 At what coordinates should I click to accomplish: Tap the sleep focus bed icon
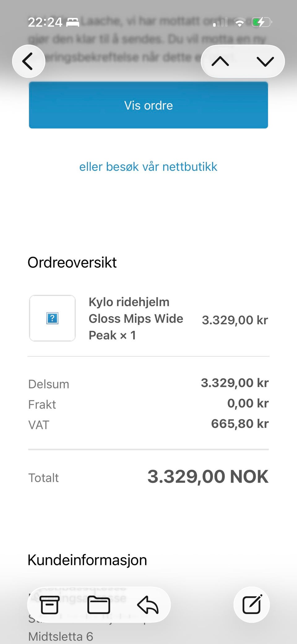click(73, 22)
